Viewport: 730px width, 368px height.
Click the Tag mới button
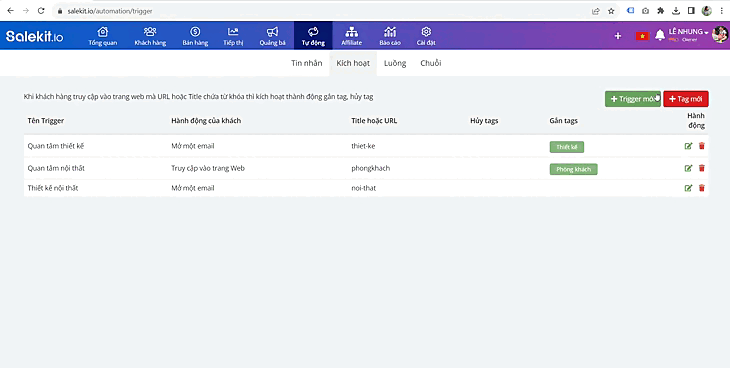[686, 99]
